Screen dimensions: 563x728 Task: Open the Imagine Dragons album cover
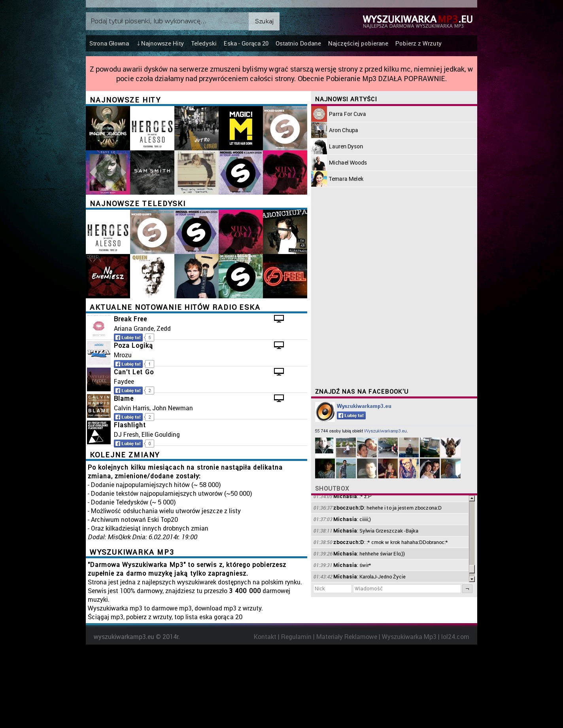(108, 128)
